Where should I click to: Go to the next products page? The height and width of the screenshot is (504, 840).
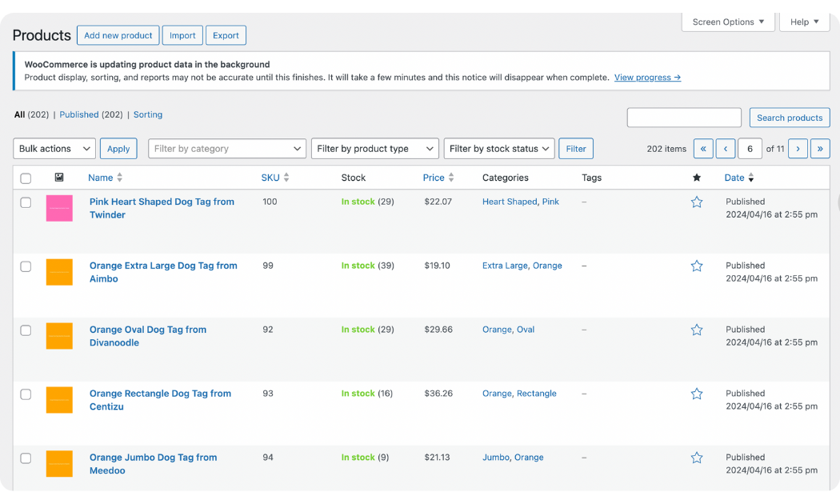[798, 149]
